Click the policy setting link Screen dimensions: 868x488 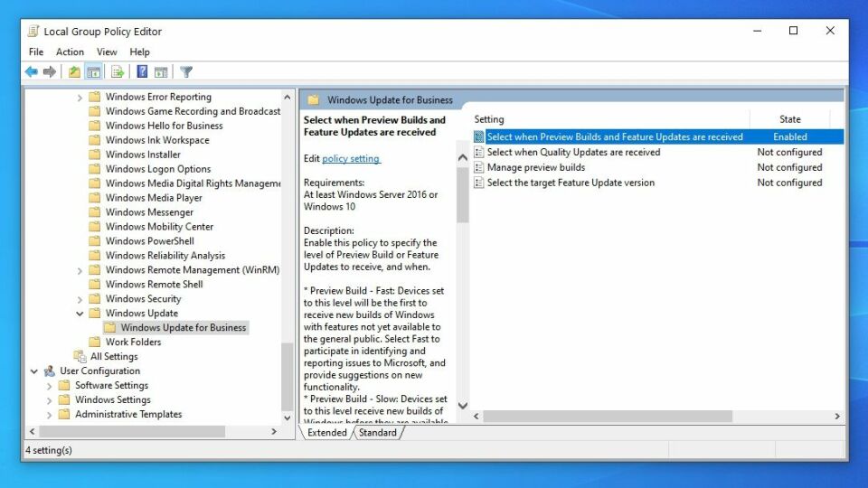coord(351,159)
